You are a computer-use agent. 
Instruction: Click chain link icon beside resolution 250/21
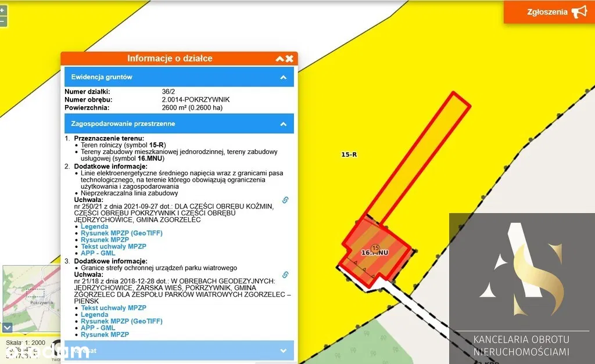tap(285, 200)
